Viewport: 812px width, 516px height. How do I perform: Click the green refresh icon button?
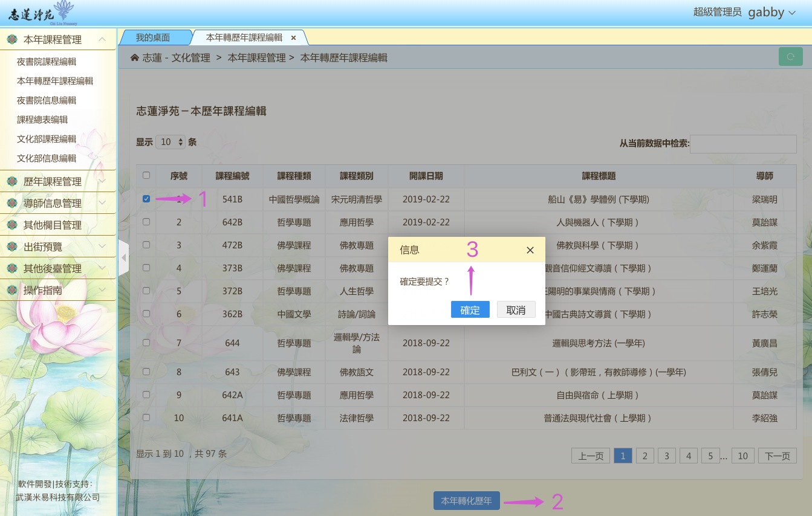point(790,57)
